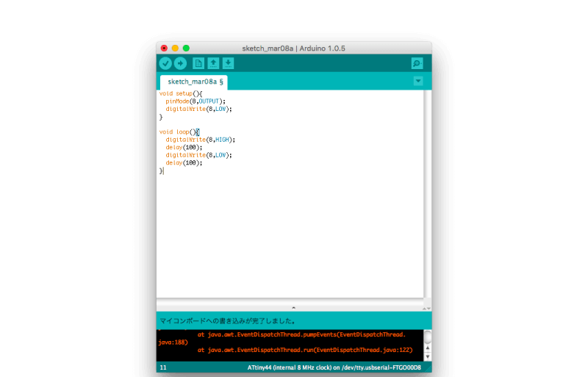Screen dimensions: 588x377
Task: Click the console scrollbar down arrow
Action: [428, 356]
